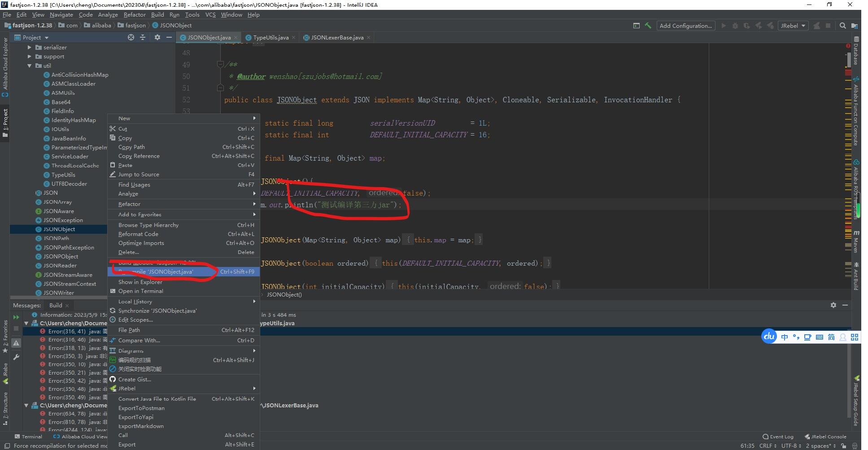Click the fastjson breadcrumb in navigation bar
This screenshot has height=450, width=868.
pyautogui.click(x=132, y=26)
